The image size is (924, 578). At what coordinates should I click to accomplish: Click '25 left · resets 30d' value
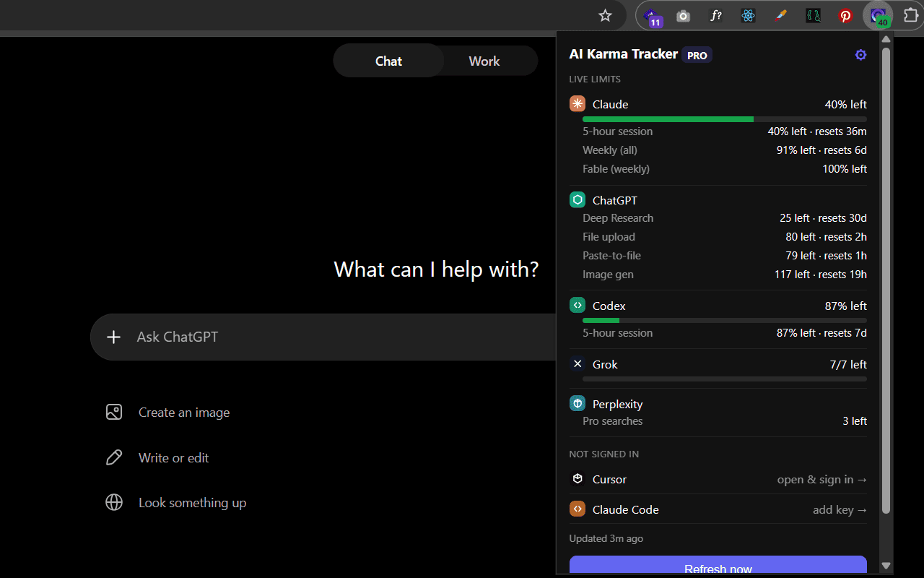point(824,218)
